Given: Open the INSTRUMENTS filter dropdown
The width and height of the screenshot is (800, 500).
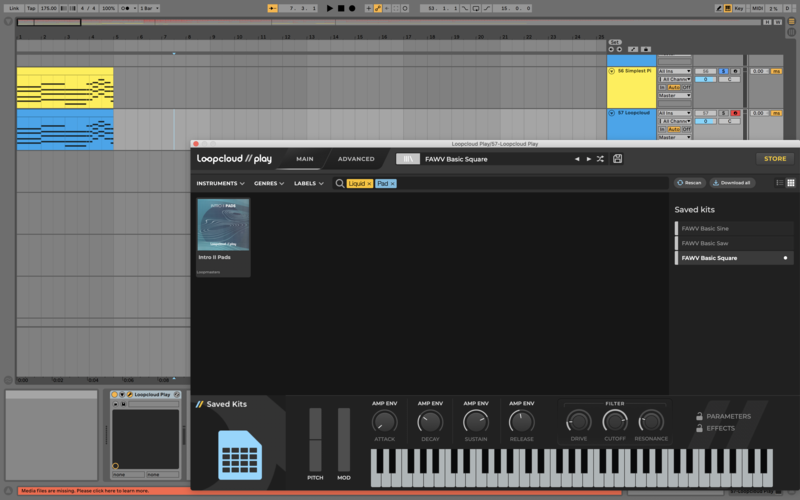Looking at the screenshot, I should [x=220, y=184].
